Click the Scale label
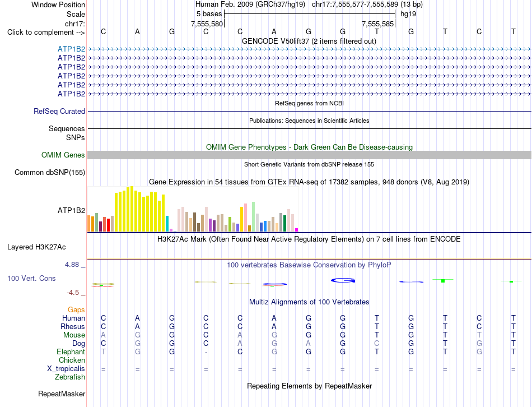Screen dimensions: 532x407 [x=76, y=14]
